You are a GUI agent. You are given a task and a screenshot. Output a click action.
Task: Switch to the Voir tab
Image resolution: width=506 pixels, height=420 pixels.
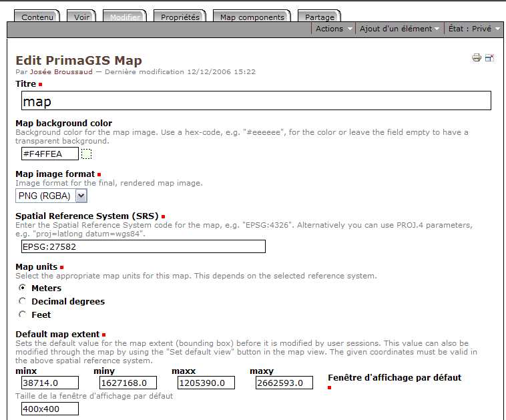coord(82,17)
